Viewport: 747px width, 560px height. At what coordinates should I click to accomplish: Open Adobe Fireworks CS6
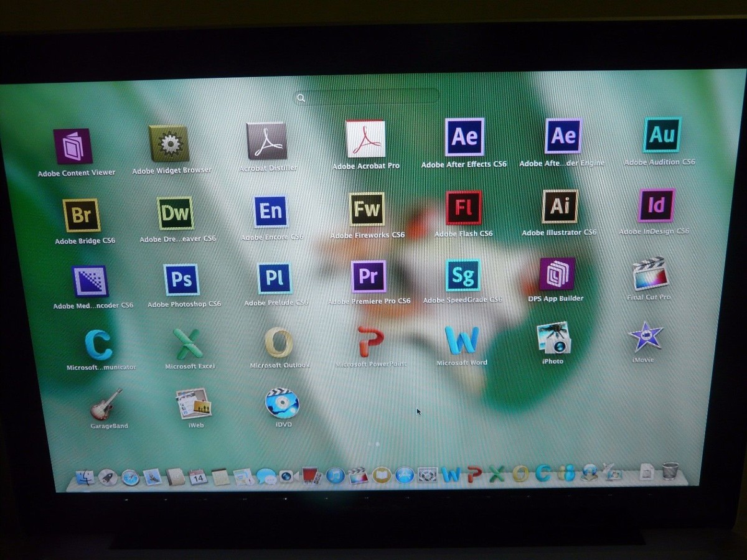(x=367, y=209)
